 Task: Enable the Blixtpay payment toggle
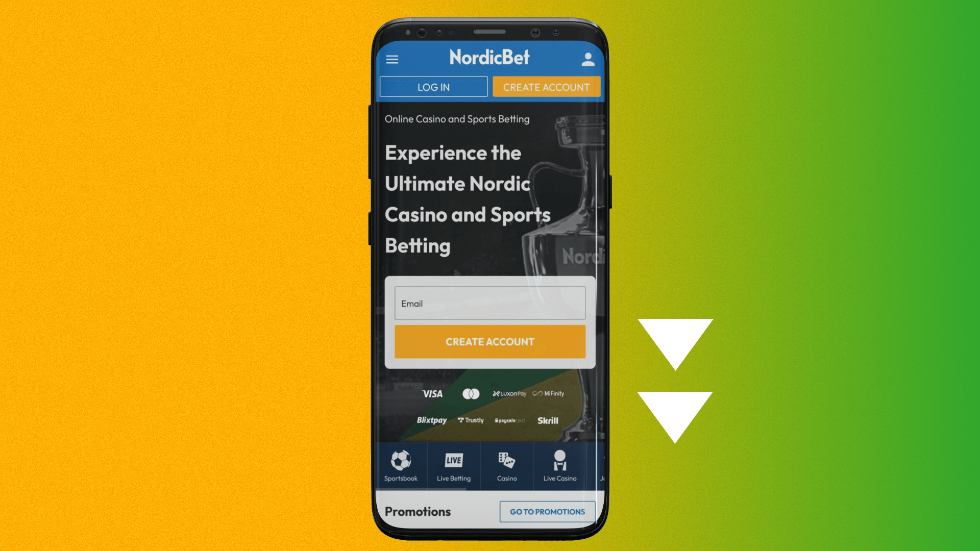(431, 420)
